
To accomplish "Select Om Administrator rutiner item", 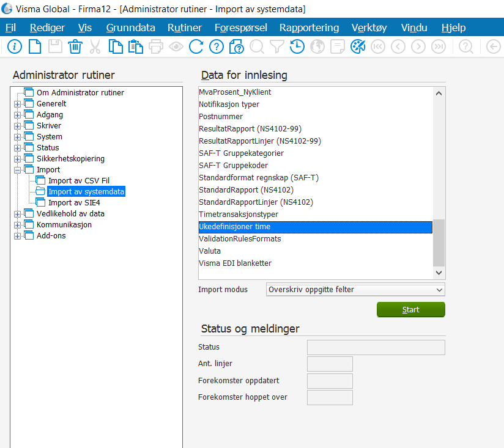I will click(x=80, y=92).
